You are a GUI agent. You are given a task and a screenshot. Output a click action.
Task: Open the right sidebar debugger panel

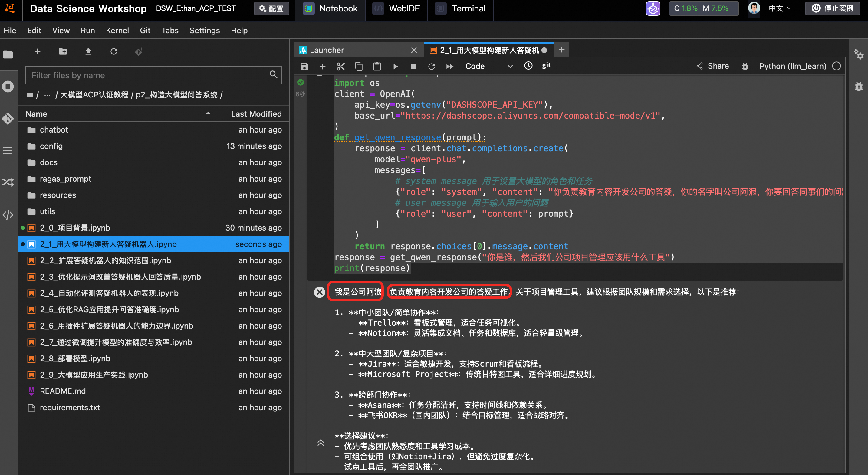(x=859, y=87)
